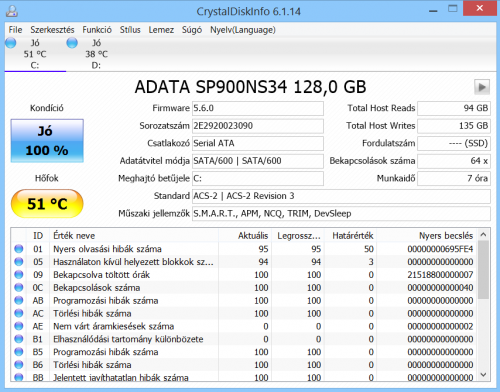
Task: Close the CrystalDiskInfo window
Action: click(480, 8)
